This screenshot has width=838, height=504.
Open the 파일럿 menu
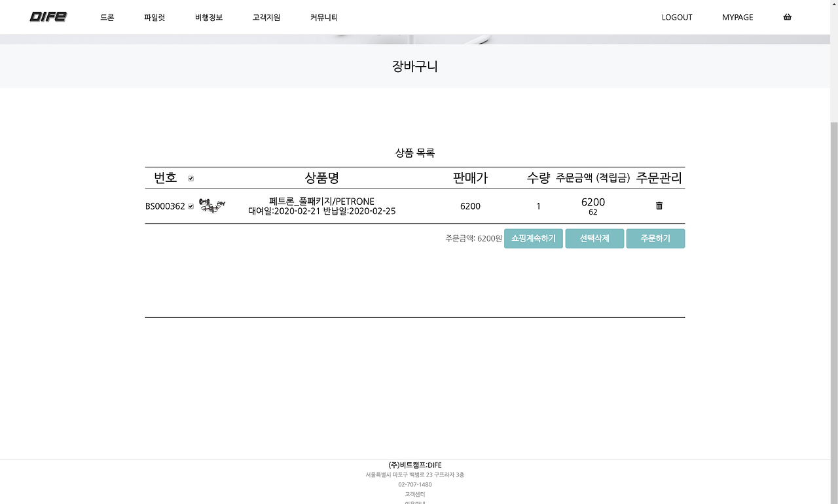click(155, 18)
